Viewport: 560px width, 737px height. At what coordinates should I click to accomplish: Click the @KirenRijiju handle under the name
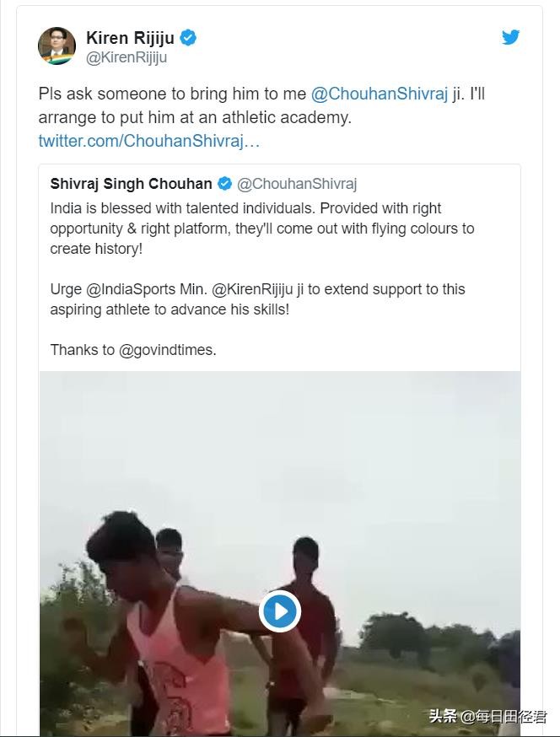click(x=127, y=57)
